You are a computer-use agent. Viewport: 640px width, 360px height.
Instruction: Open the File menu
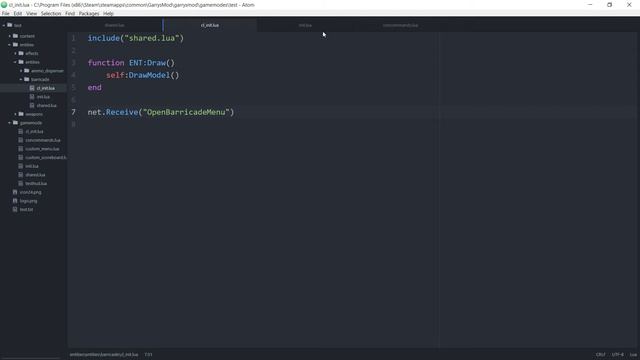(6, 13)
